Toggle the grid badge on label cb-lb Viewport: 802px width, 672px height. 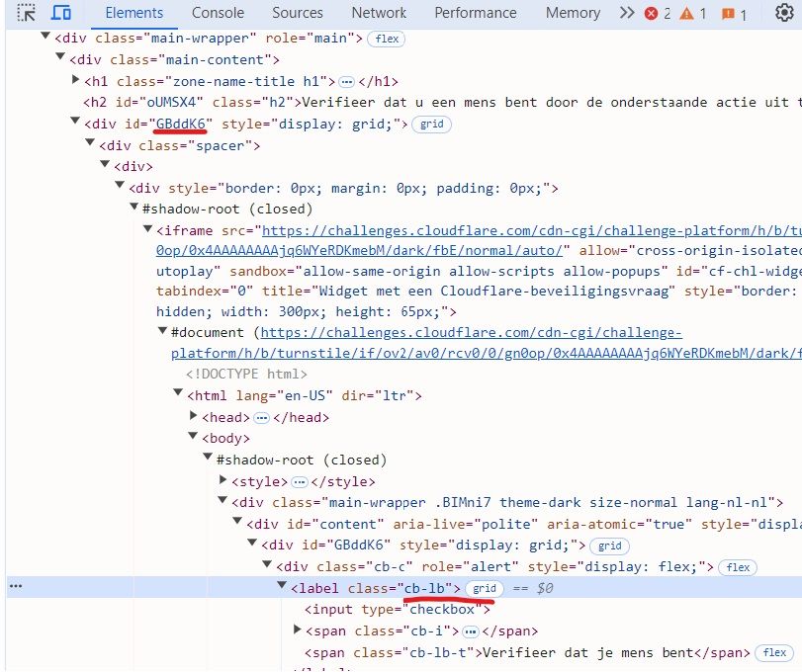pyautogui.click(x=484, y=588)
